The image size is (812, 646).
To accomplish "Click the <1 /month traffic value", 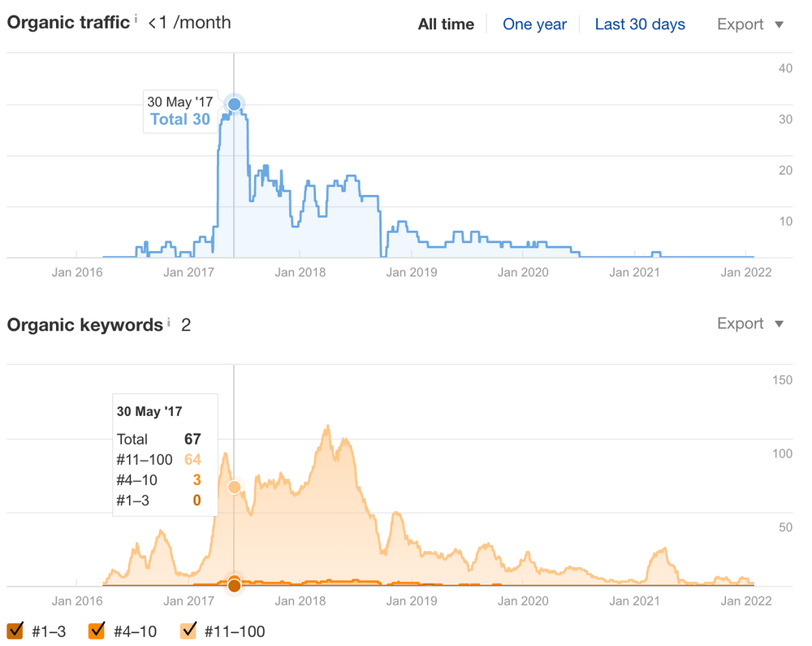I will click(190, 23).
